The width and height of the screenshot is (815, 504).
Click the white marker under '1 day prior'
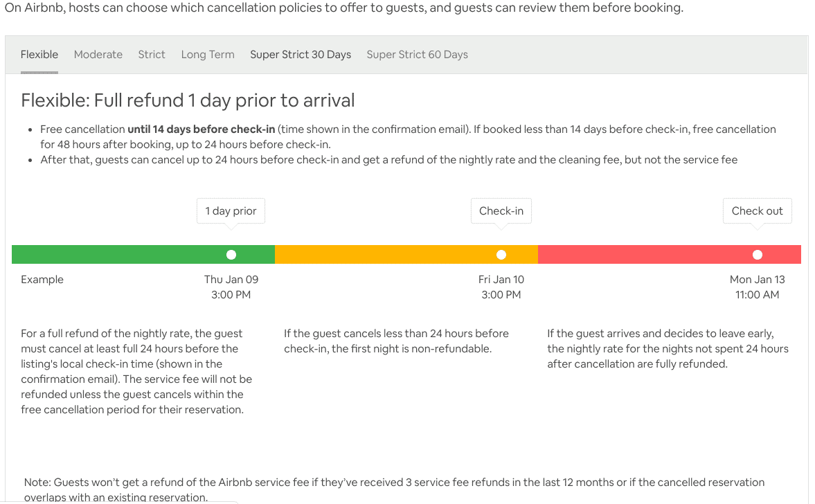(231, 254)
